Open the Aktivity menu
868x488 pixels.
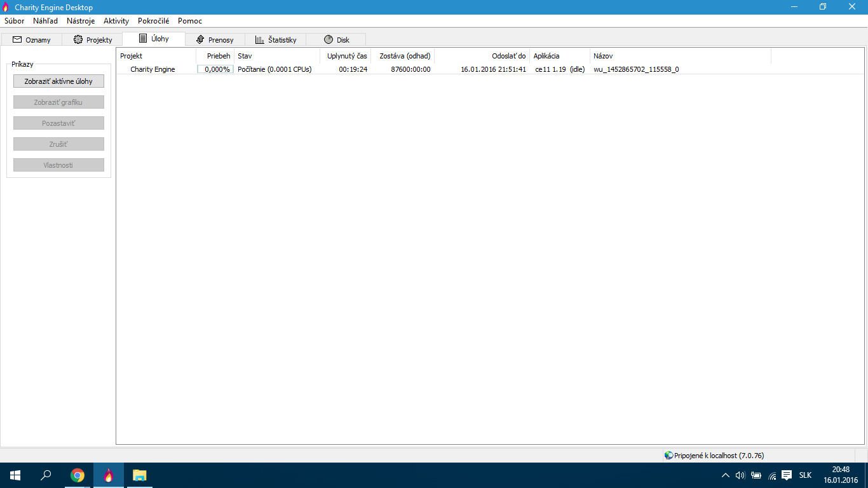(116, 21)
